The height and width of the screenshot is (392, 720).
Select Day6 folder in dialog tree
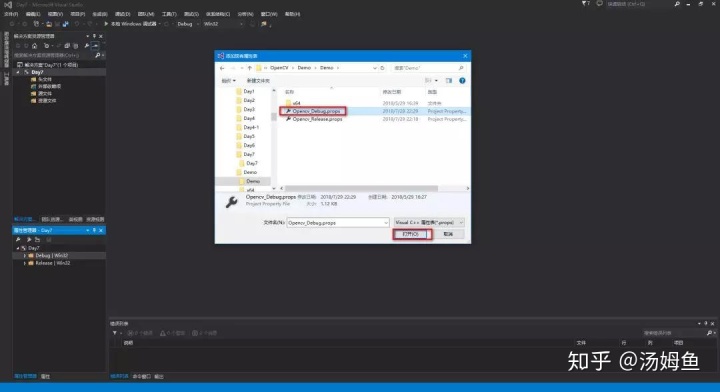245,145
